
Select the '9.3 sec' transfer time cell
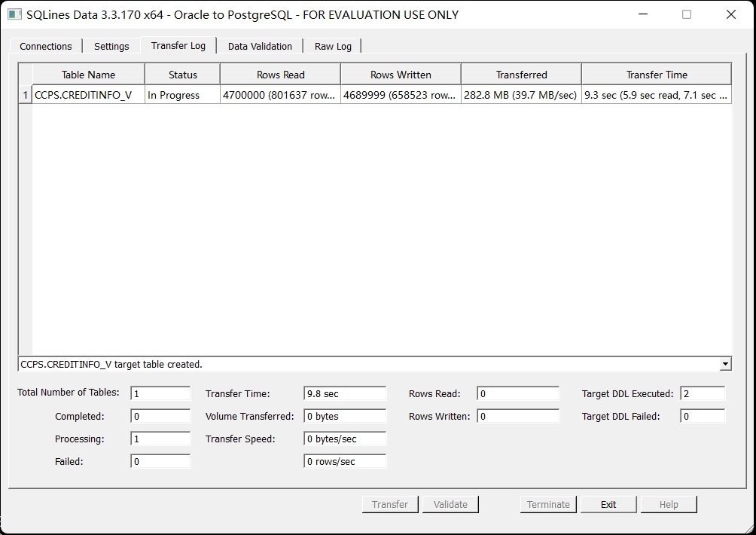[x=657, y=95]
